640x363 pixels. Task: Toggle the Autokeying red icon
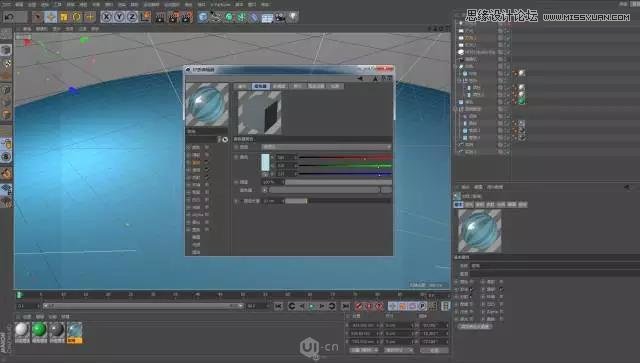point(369,306)
